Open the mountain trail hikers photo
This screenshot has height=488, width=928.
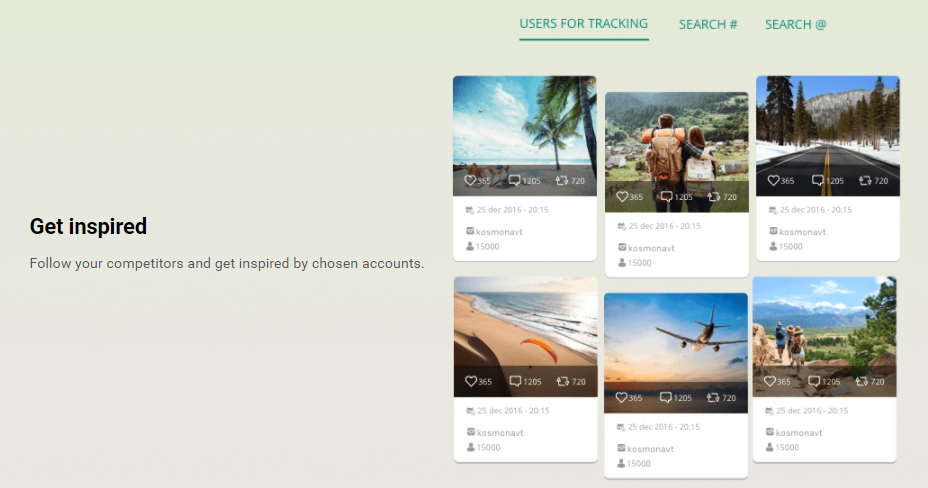[824, 337]
